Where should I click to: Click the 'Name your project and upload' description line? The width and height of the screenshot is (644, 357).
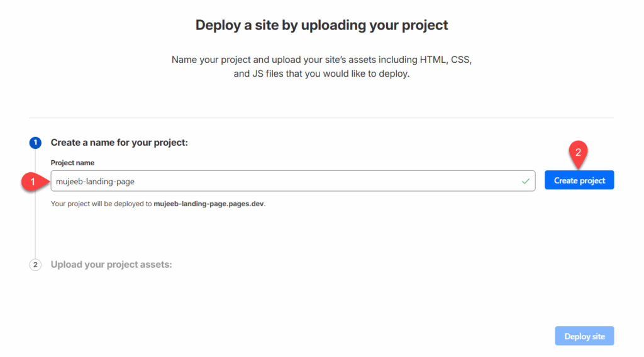pos(321,60)
